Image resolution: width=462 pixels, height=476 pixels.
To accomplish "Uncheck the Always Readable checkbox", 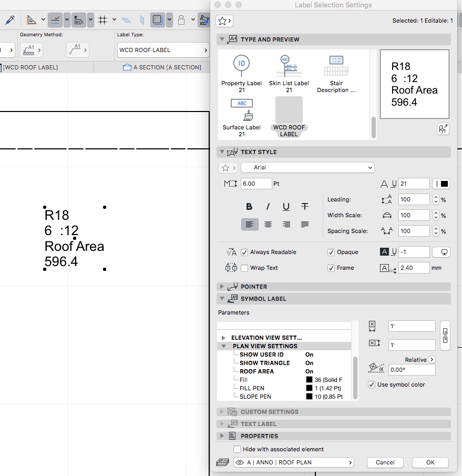I will coord(244,252).
